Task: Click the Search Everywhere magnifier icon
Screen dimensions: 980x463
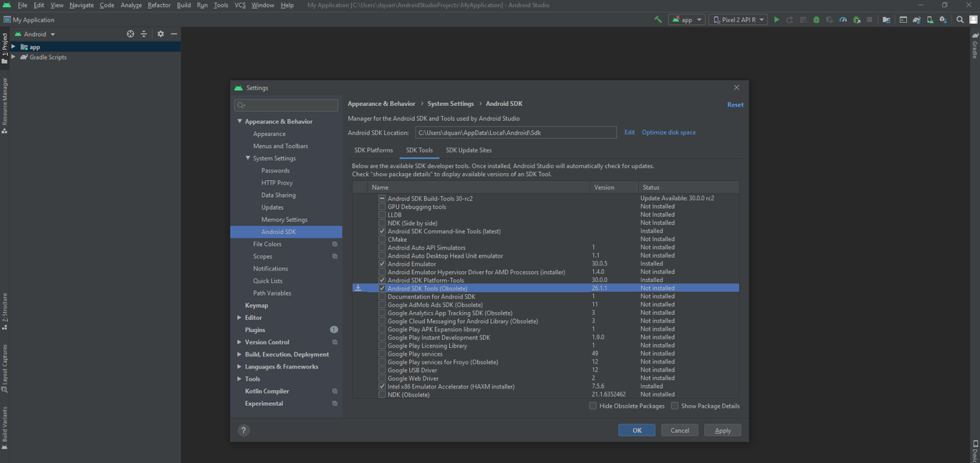Action: [960, 20]
